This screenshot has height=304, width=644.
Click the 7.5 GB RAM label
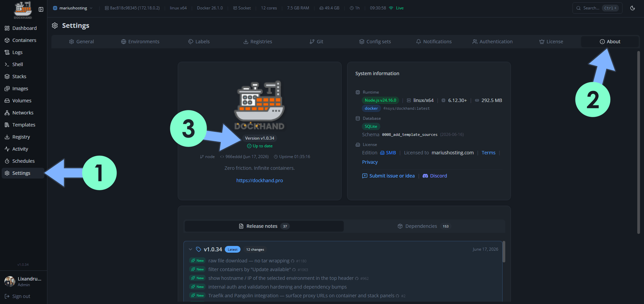[298, 8]
